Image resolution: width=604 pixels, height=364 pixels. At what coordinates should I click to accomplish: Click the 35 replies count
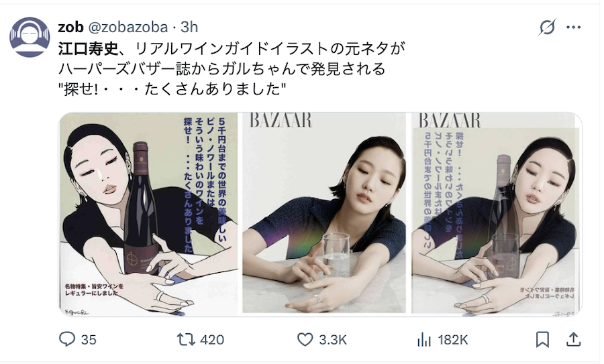[89, 340]
